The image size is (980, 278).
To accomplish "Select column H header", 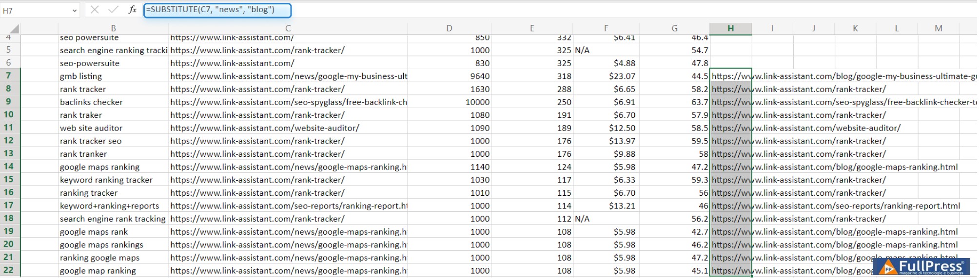I will click(x=730, y=28).
